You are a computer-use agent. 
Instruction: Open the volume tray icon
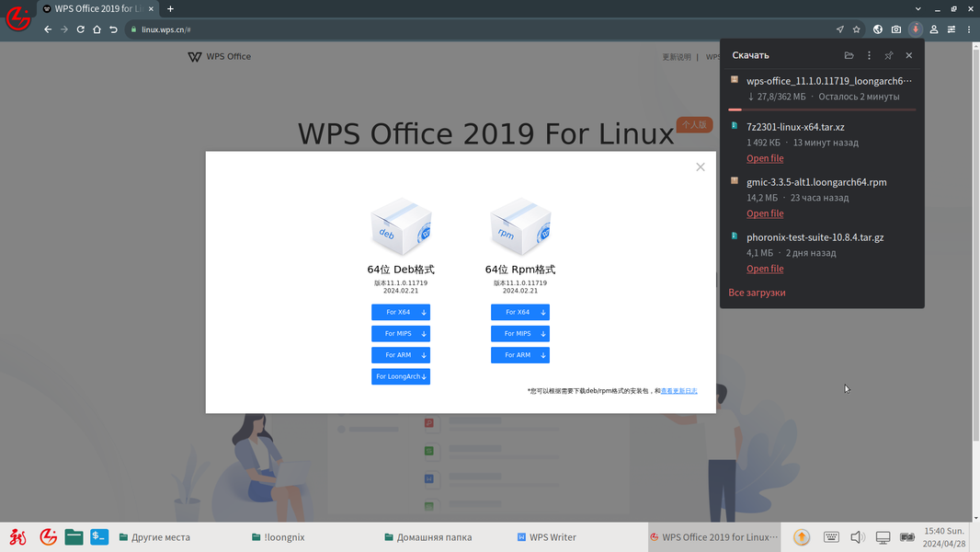coord(857,537)
